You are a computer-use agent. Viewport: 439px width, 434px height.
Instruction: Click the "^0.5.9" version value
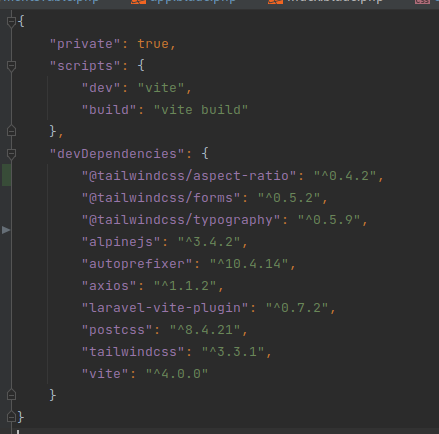pos(329,220)
